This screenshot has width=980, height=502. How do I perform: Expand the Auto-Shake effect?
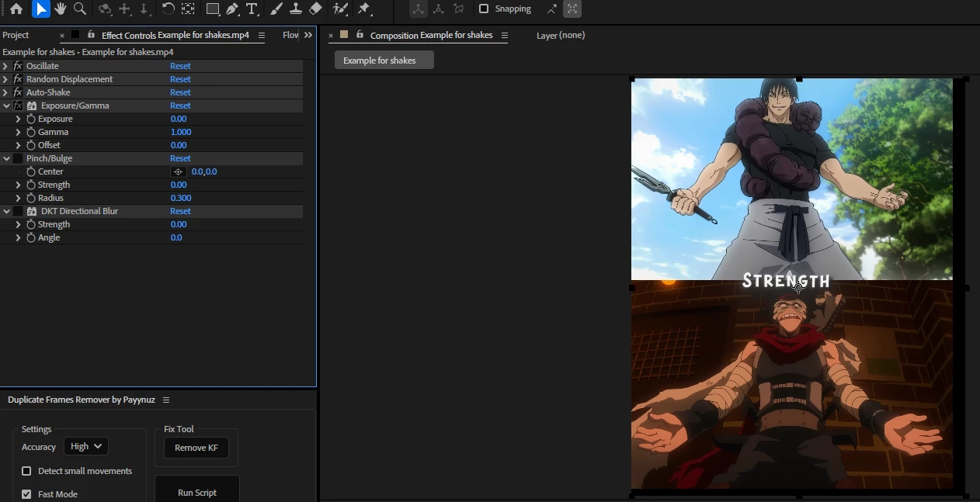(x=6, y=92)
